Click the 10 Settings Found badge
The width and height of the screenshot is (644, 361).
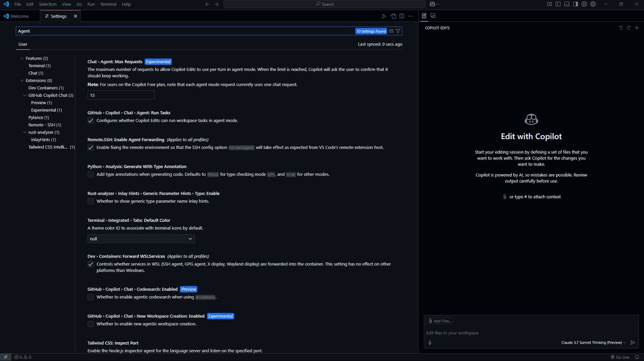click(371, 31)
